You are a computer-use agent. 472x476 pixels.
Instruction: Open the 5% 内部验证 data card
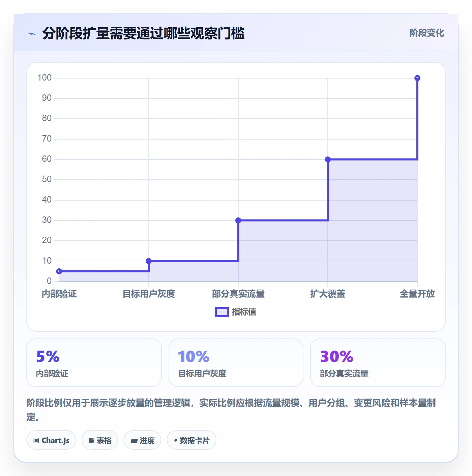tap(94, 363)
